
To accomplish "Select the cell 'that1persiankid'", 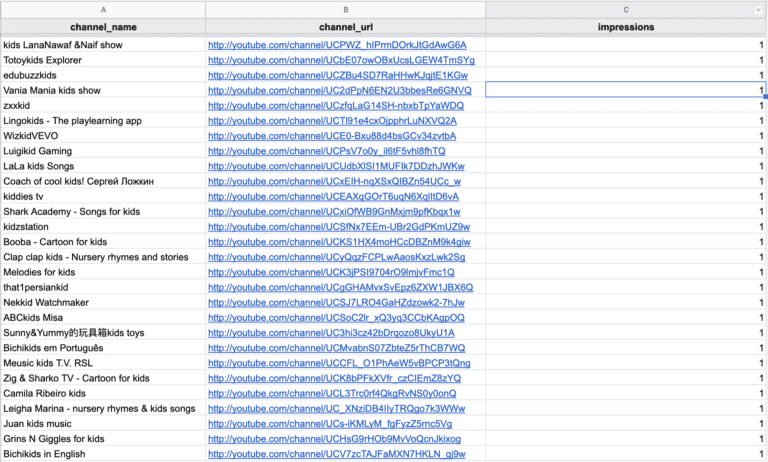I will [103, 288].
